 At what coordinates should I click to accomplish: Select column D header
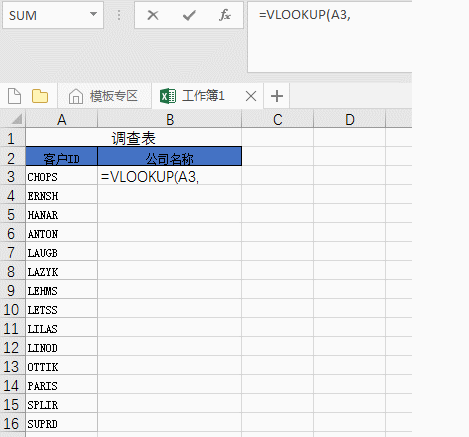[350, 119]
